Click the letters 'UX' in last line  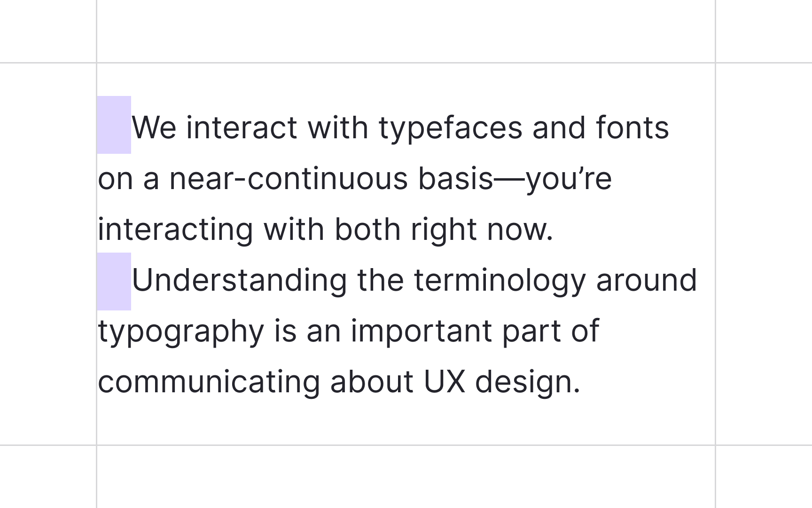coord(445,381)
